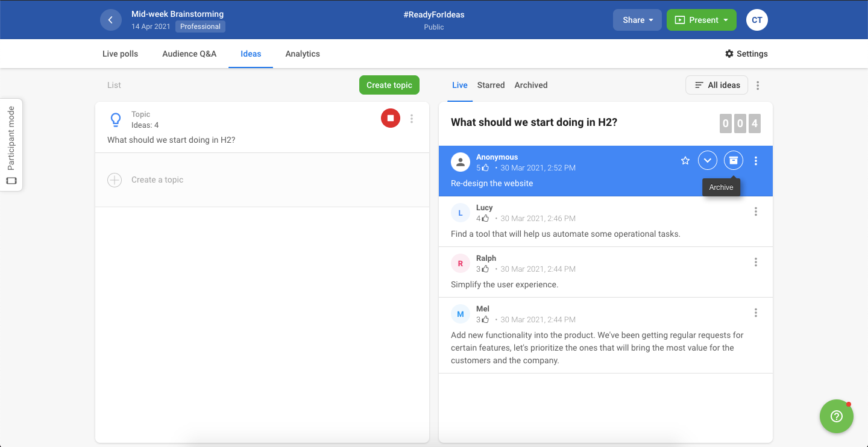The height and width of the screenshot is (447, 868).
Task: Open more options for Mel's idea
Action: tap(756, 313)
